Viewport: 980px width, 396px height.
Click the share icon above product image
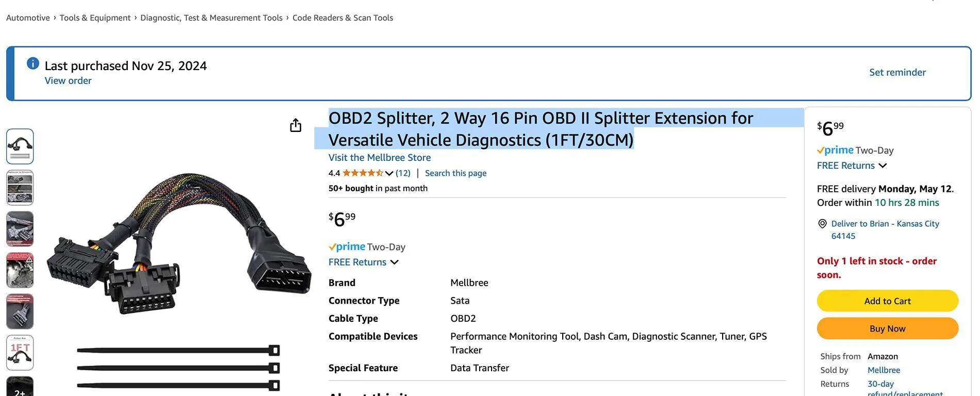coord(296,125)
